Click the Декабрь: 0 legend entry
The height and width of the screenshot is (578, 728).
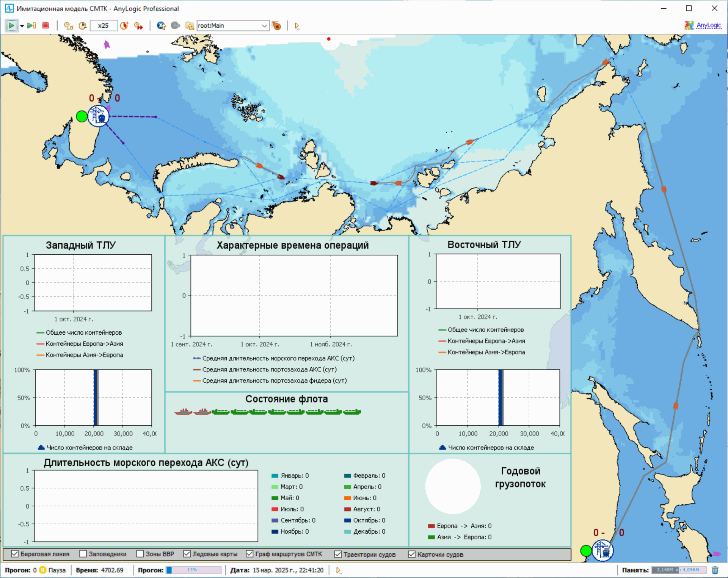coord(365,531)
